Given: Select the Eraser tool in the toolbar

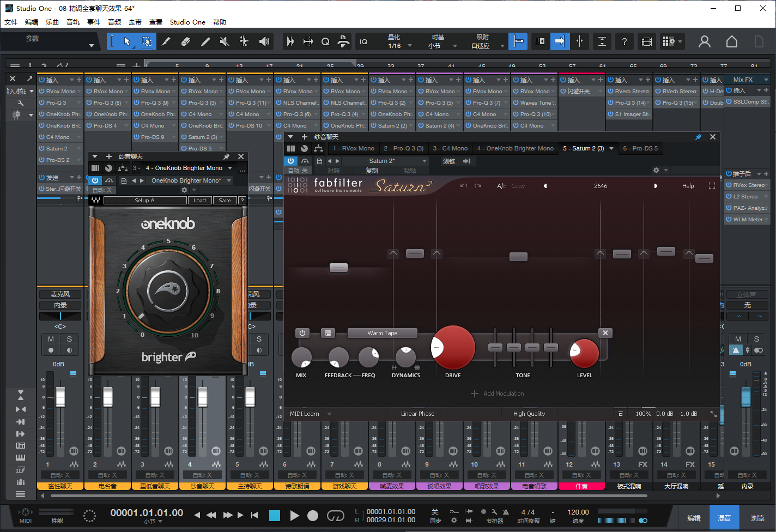Looking at the screenshot, I should point(185,41).
